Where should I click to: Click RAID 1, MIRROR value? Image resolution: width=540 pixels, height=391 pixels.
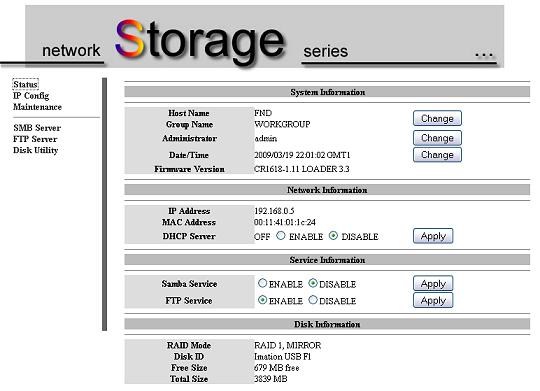point(288,345)
